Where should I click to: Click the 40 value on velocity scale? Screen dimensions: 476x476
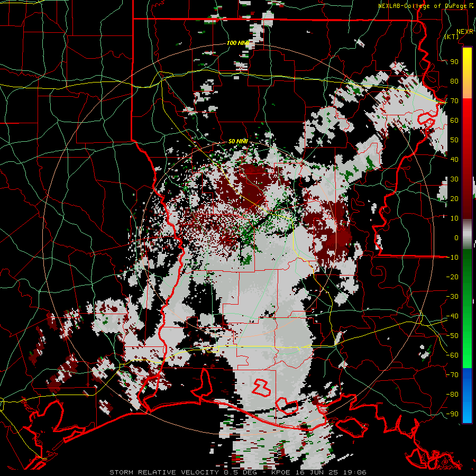[x=454, y=159]
